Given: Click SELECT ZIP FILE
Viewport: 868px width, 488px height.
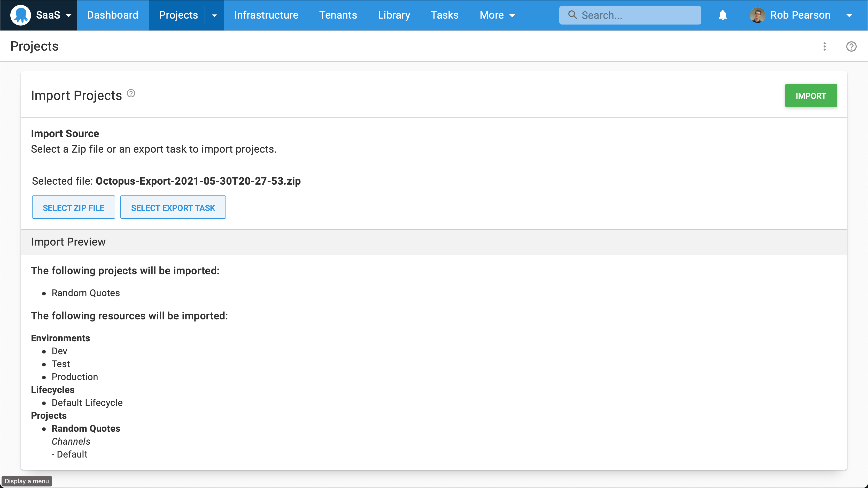Looking at the screenshot, I should [x=73, y=207].
